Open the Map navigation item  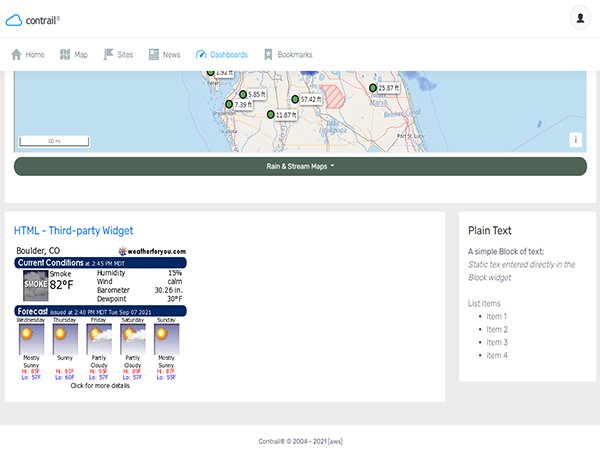click(74, 54)
